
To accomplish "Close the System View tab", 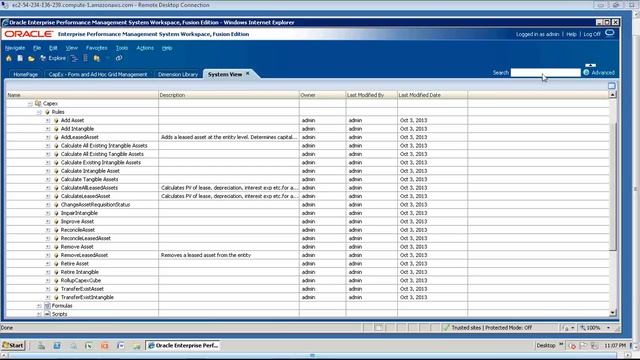I will (x=247, y=74).
